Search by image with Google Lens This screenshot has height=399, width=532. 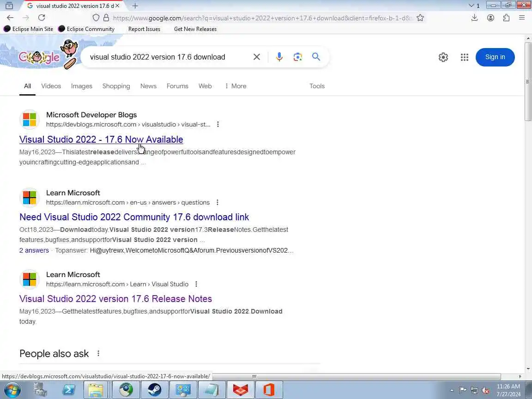pyautogui.click(x=297, y=57)
